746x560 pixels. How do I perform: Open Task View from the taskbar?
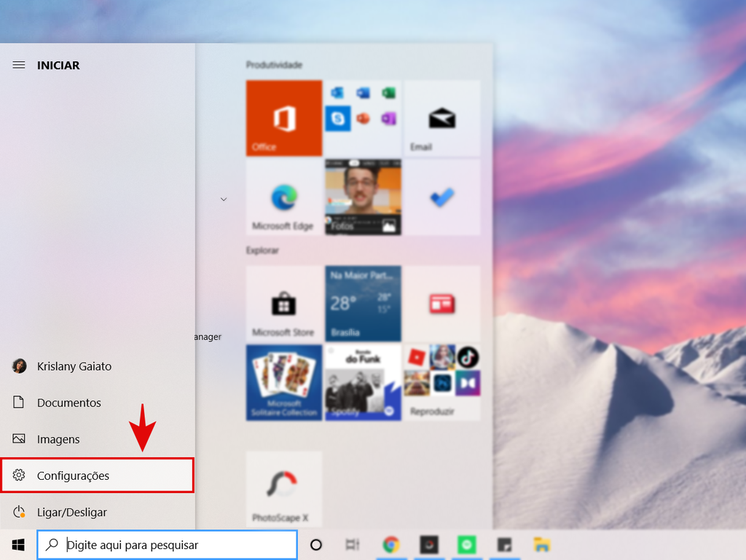click(353, 545)
